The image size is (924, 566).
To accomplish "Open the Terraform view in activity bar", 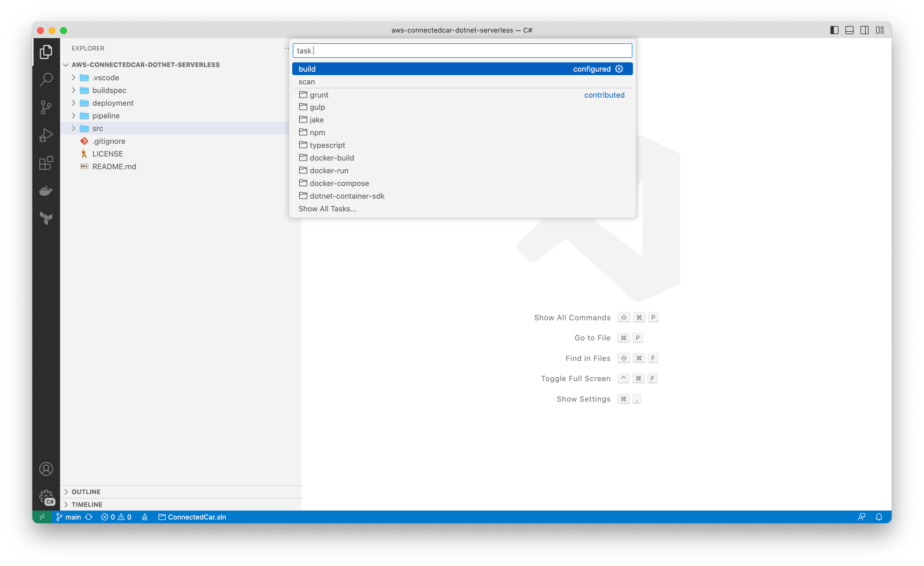I will coord(46,218).
